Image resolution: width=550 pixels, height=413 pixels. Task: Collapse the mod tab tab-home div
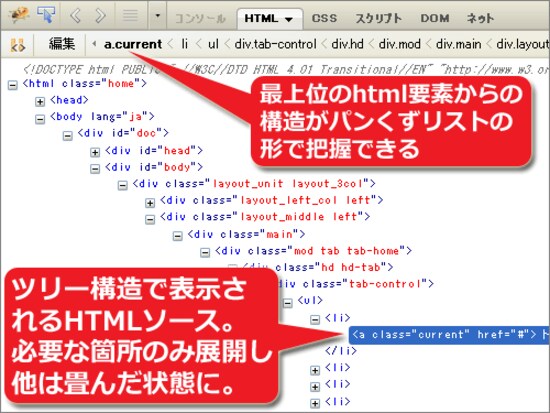205,252
